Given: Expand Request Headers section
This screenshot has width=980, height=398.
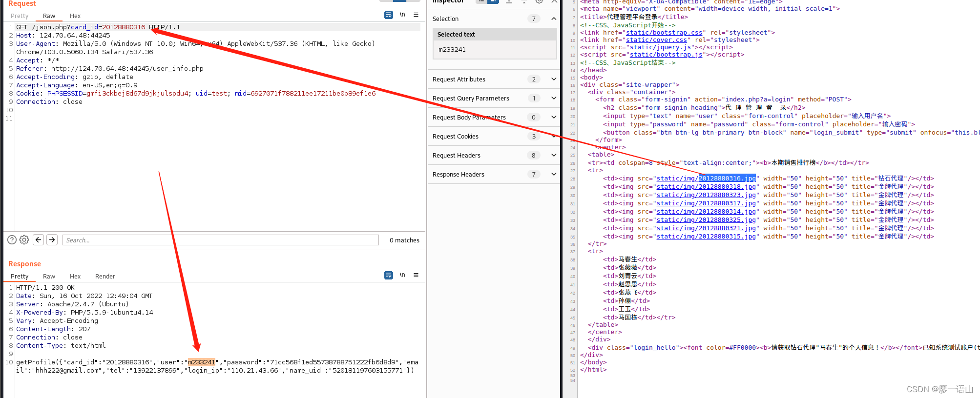Looking at the screenshot, I should tap(554, 155).
